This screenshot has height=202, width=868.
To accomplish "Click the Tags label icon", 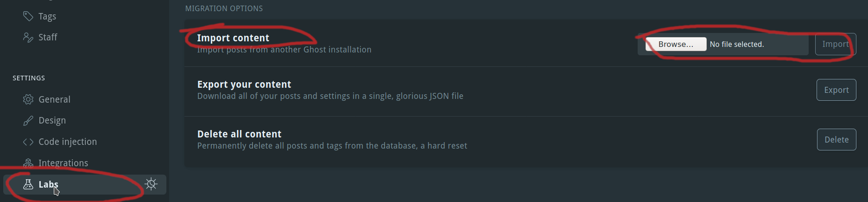I will (x=28, y=16).
